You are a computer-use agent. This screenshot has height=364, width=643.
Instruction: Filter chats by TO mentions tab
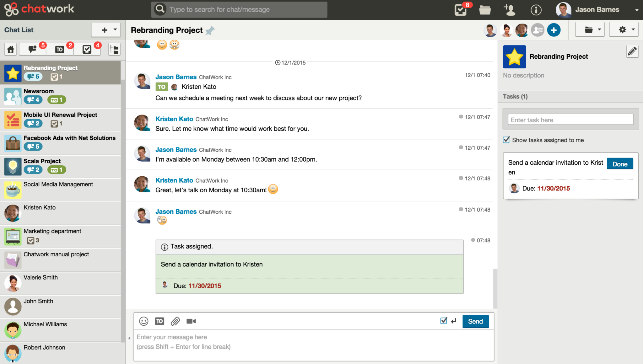pos(60,49)
